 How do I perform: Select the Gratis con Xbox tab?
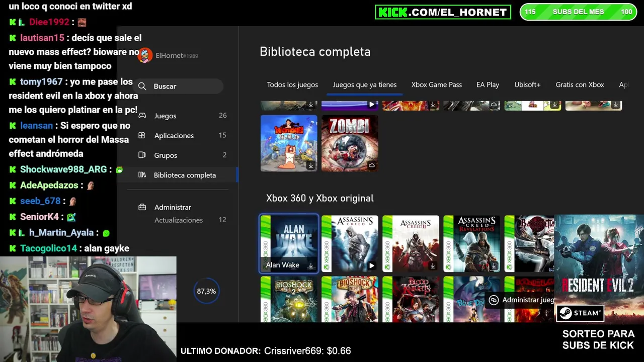point(580,84)
